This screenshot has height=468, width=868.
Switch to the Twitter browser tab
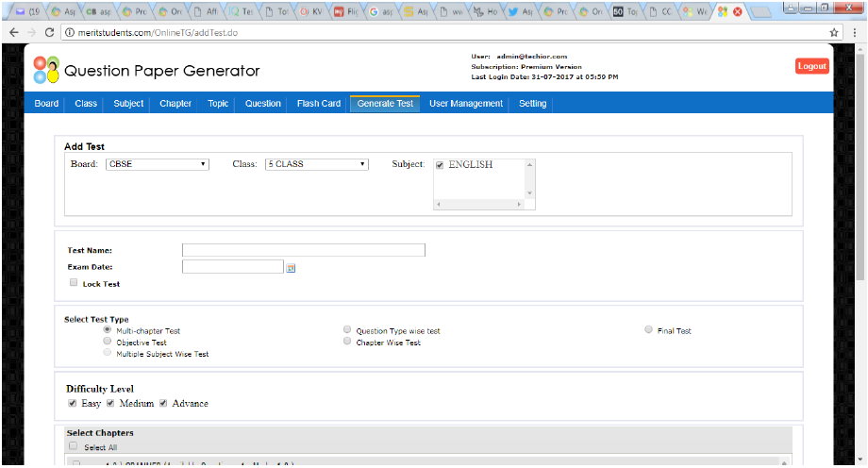(x=522, y=11)
